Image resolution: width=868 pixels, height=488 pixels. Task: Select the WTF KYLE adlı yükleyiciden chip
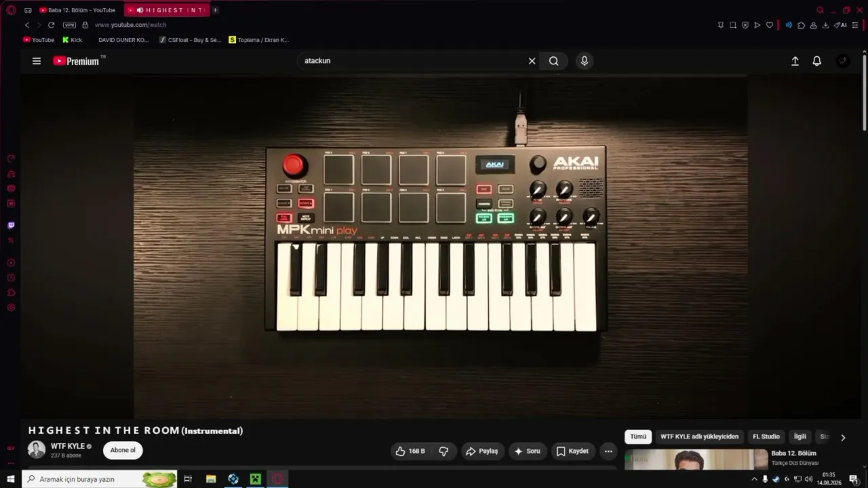[x=700, y=436]
